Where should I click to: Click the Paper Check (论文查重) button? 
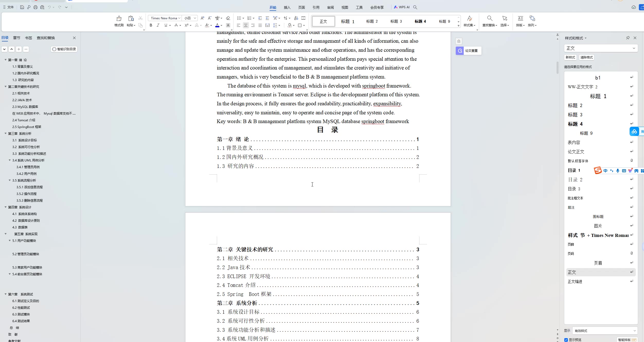[x=468, y=51]
